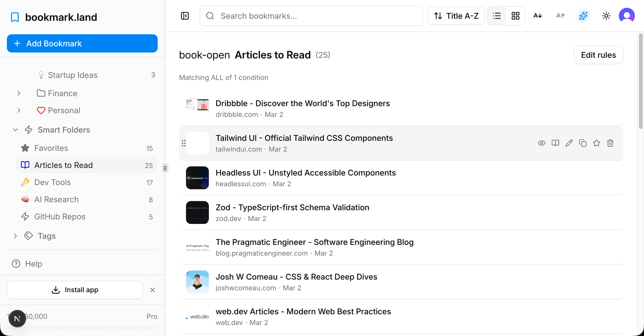
Task: Copy the Tailwind UI bookmark link
Action: (x=583, y=143)
